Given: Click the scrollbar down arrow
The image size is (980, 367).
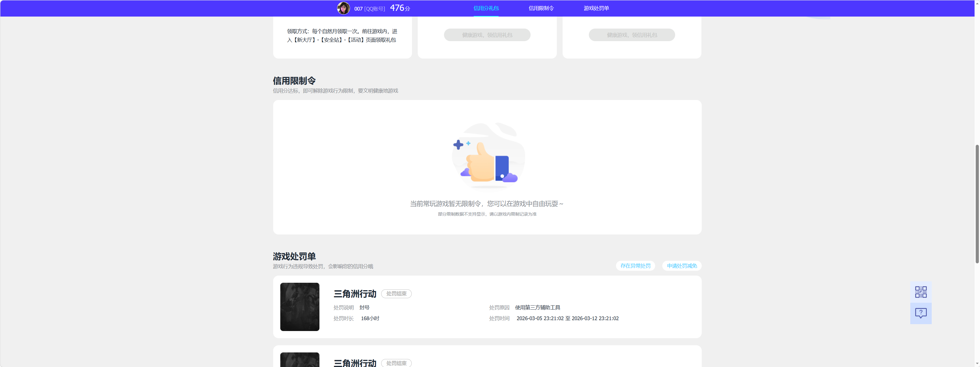Looking at the screenshot, I should click(x=977, y=364).
